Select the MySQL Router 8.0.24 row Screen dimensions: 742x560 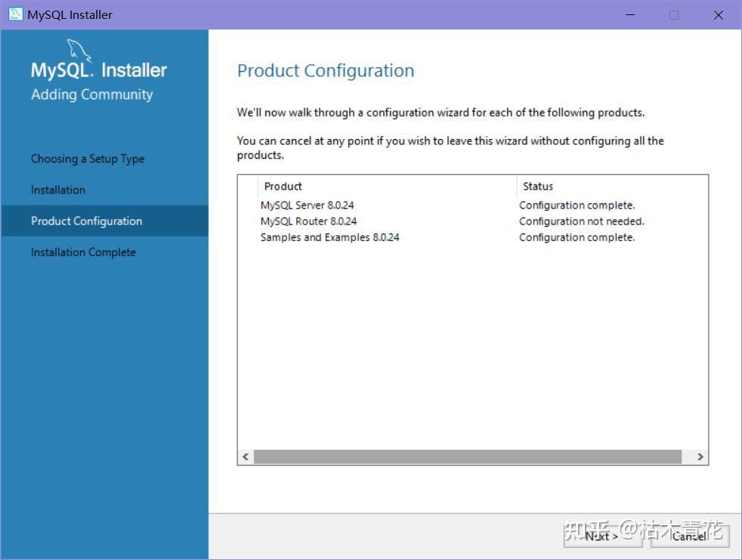308,221
